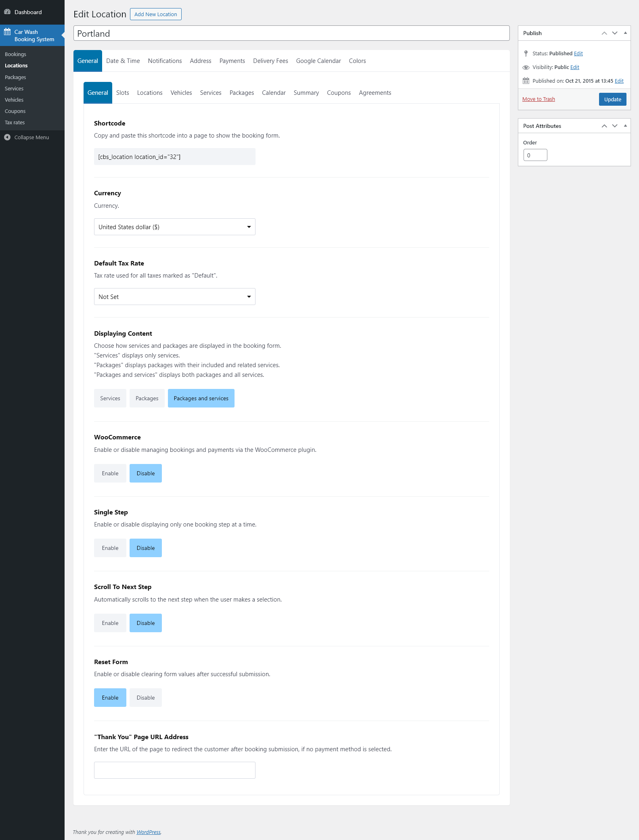
Task: Move the Post Attributes panel up
Action: [604, 126]
